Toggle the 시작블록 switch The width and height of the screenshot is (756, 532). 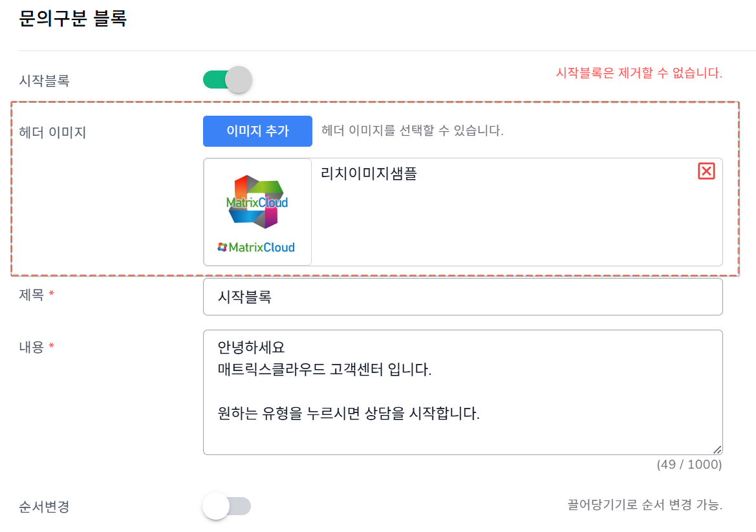(x=227, y=80)
